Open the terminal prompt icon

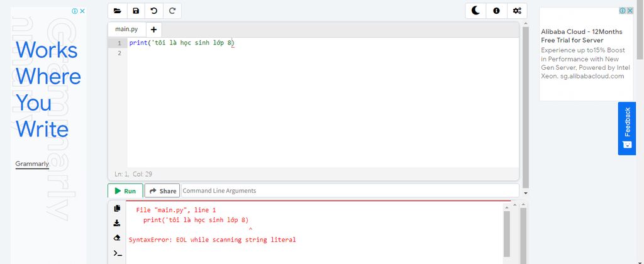point(118,253)
